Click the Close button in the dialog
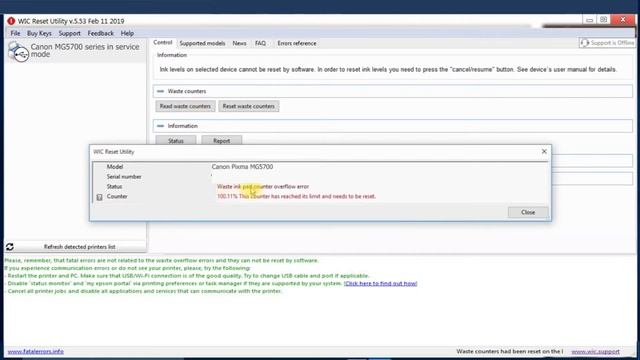640x360 pixels. 528,212
